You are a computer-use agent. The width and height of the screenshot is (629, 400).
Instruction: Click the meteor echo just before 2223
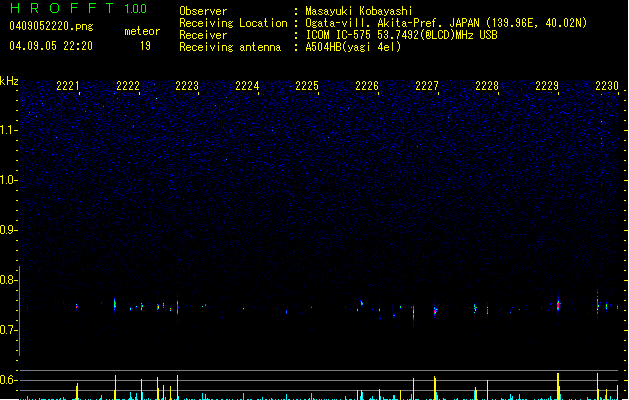177,307
